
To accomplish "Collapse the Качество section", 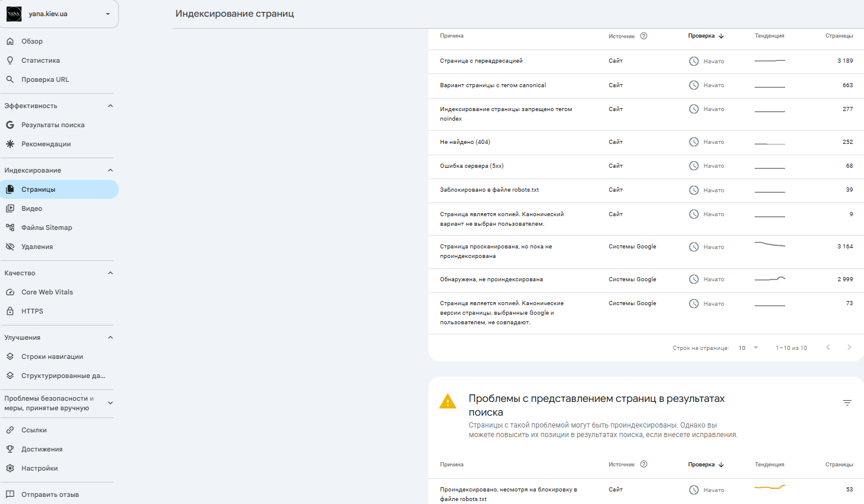I will [110, 273].
